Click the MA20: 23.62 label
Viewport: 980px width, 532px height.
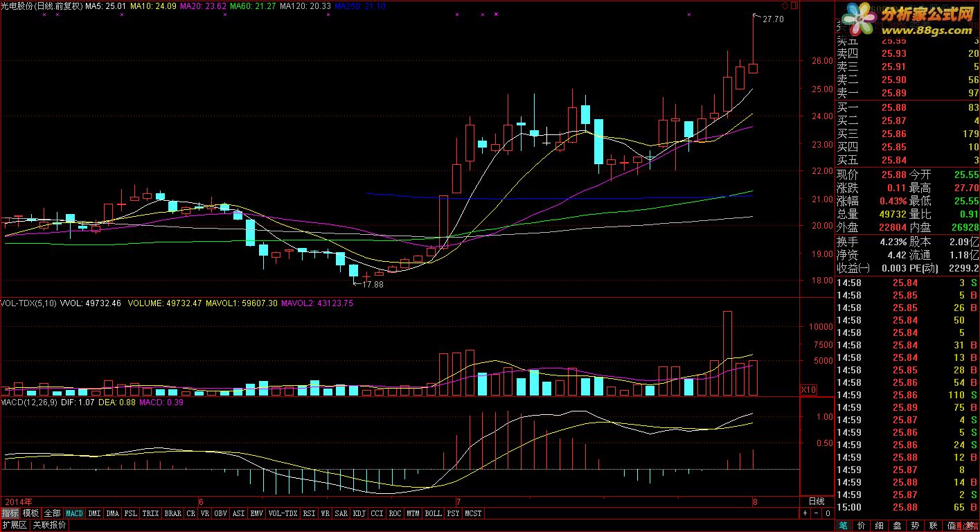[204, 6]
